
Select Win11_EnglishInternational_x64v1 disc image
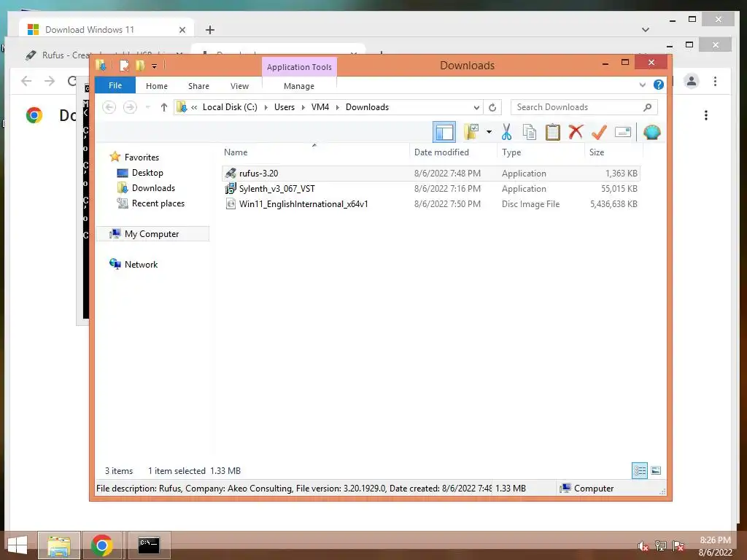(430, 204)
